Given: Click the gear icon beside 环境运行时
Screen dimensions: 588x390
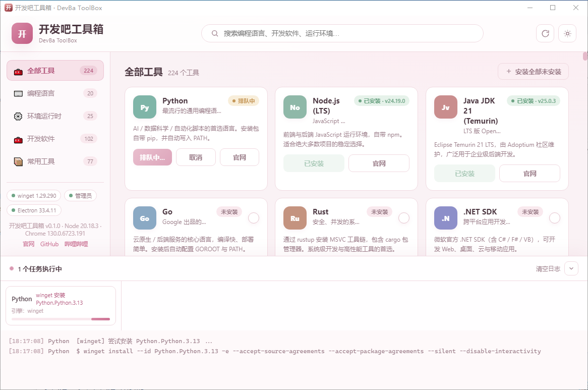Looking at the screenshot, I should 18,116.
